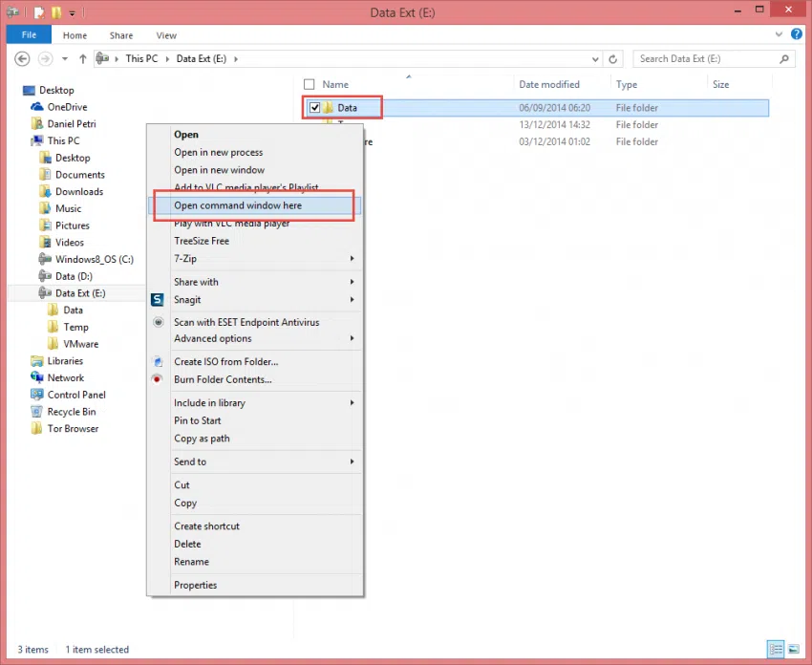
Task: Expand the ribbon using the chevron
Action: pos(779,34)
